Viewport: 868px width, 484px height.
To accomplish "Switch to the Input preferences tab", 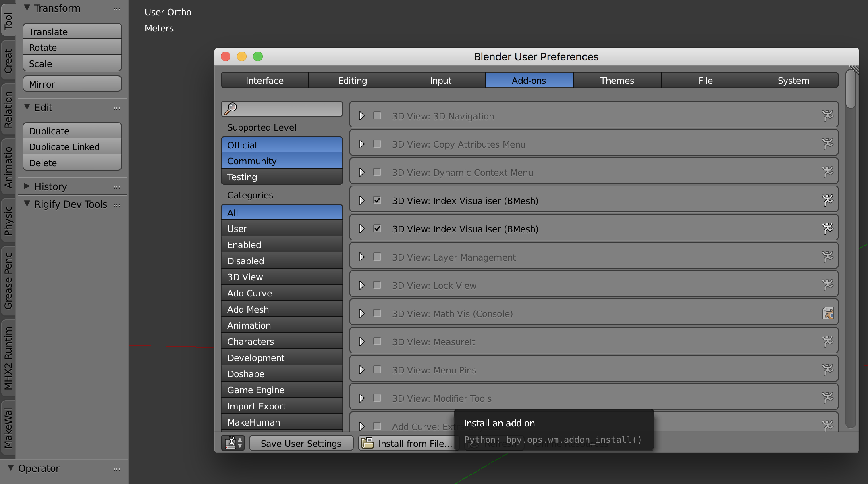I will (x=440, y=80).
